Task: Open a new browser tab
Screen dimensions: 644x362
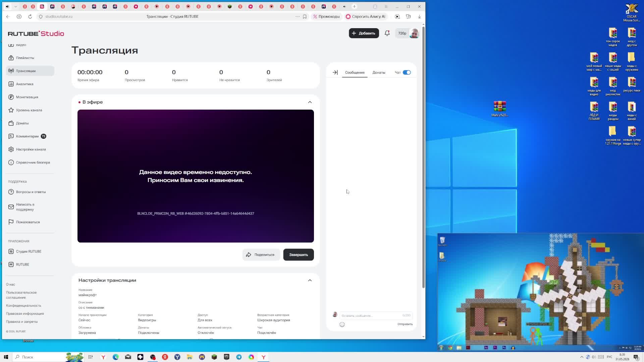Action: coord(354,6)
